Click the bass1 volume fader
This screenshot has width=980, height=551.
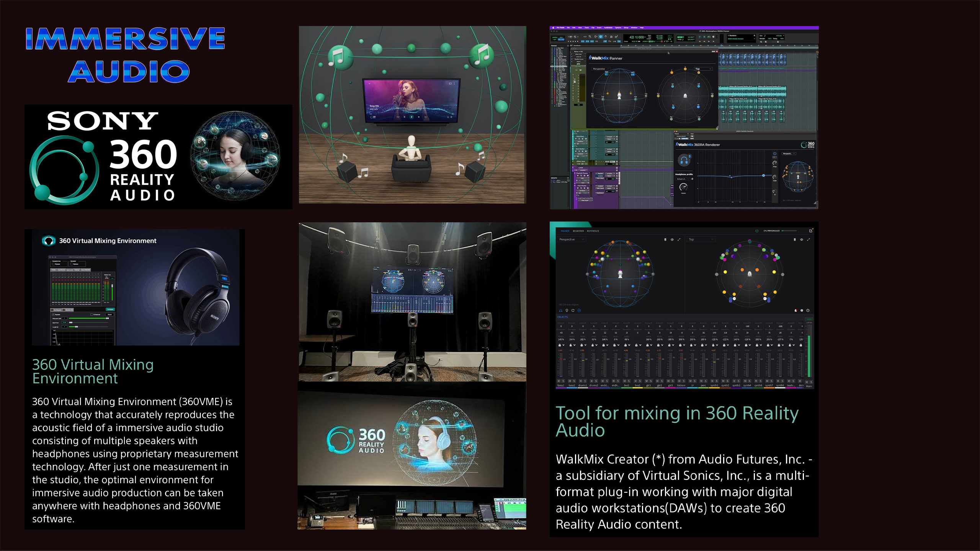(x=561, y=360)
